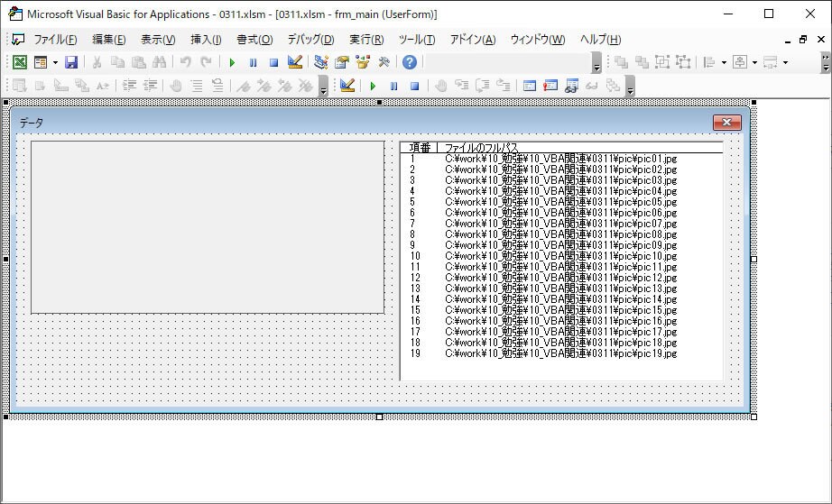Open 挿入(I) menu
Screen dimensions: 832x504
[206, 39]
